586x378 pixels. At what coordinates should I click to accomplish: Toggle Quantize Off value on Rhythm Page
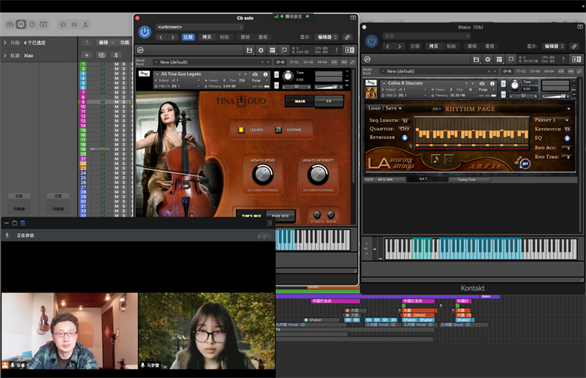(x=404, y=129)
